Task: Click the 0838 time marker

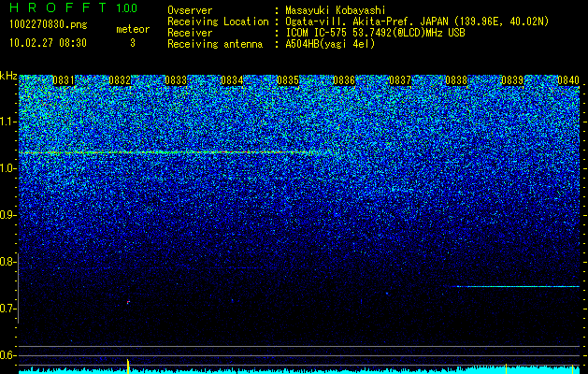Action: coord(456,80)
